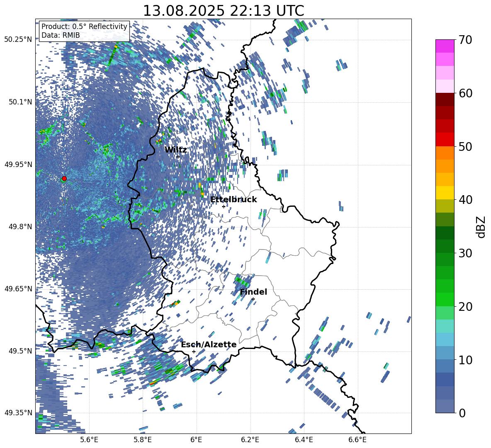The height and width of the screenshot is (448, 491).
Task: Click the 5.6°E longitude label
Action: pyautogui.click(x=89, y=440)
